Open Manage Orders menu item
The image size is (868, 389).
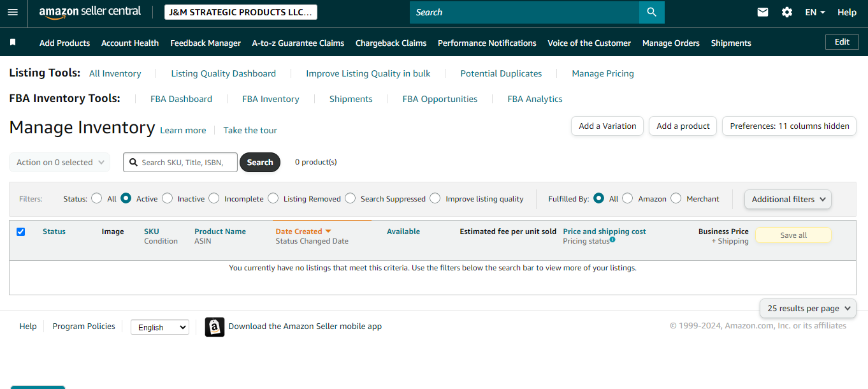coord(671,43)
